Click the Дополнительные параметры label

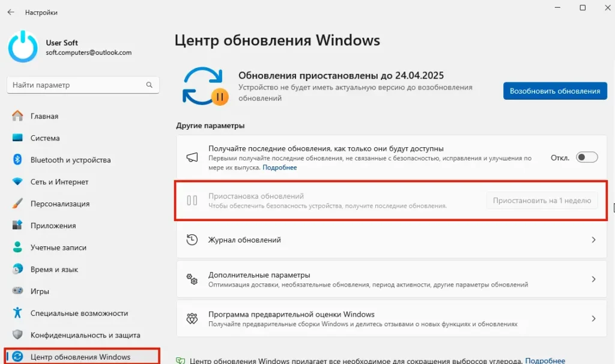tap(259, 275)
